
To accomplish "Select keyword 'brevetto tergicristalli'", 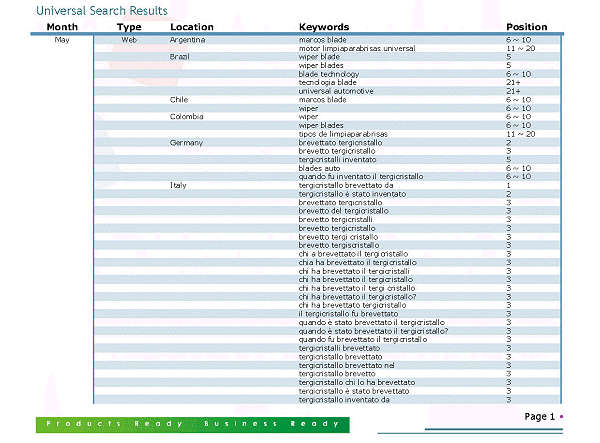I will tap(336, 220).
